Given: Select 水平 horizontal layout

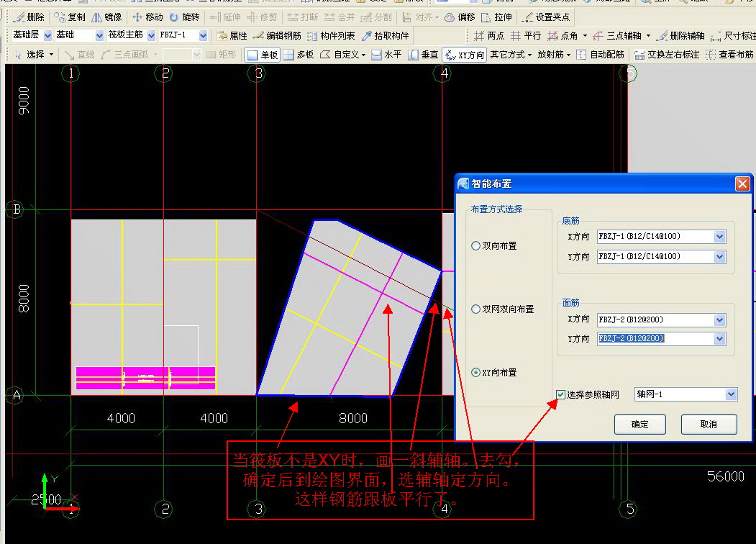Looking at the screenshot, I should 387,55.
